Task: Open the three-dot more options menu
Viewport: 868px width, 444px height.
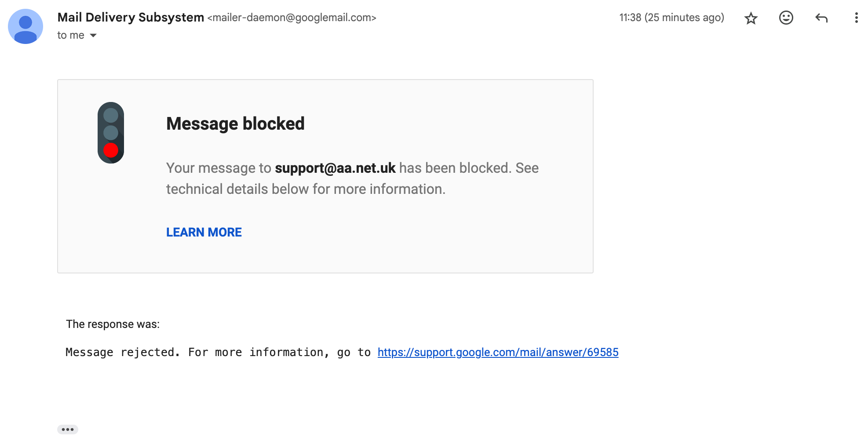Action: tap(856, 18)
